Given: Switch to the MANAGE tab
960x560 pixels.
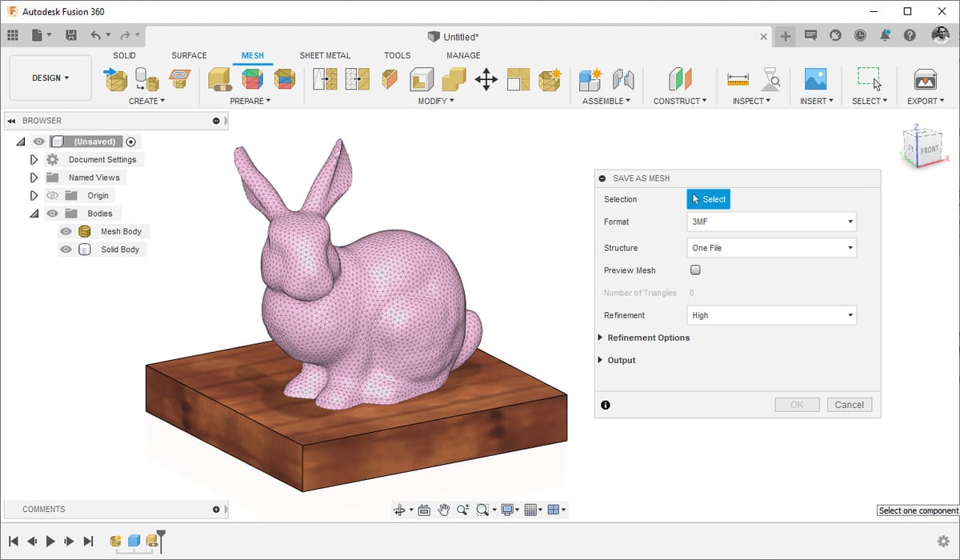Looking at the screenshot, I should 463,55.
